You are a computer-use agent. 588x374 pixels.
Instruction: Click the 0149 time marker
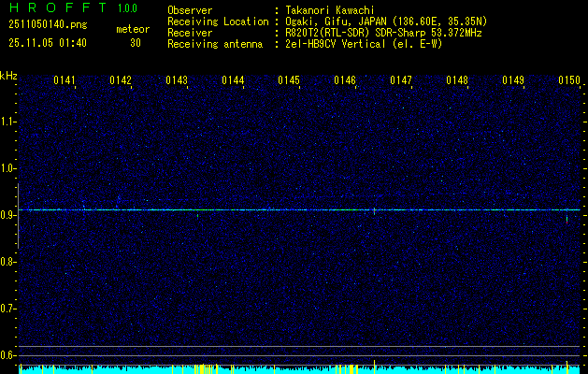(x=513, y=80)
